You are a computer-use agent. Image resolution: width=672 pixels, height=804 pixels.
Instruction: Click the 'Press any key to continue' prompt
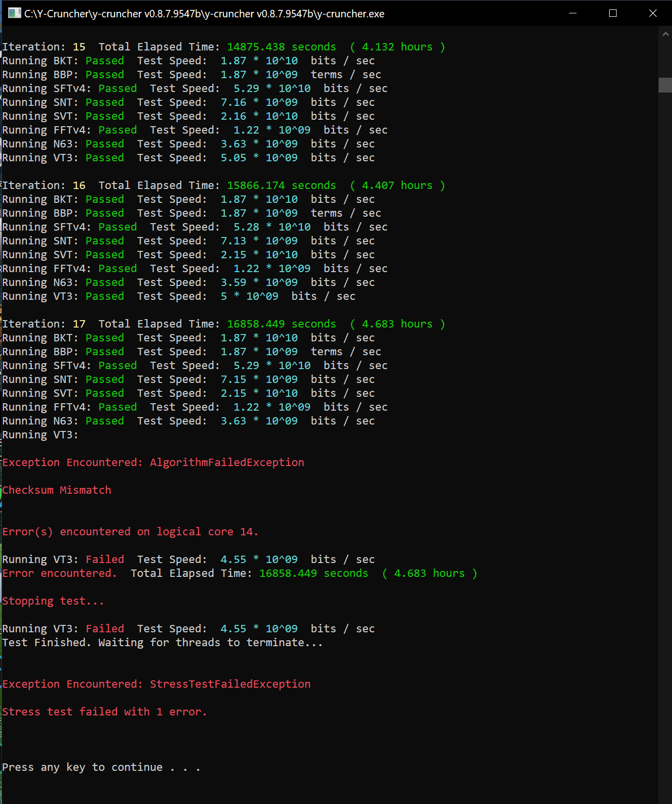101,767
